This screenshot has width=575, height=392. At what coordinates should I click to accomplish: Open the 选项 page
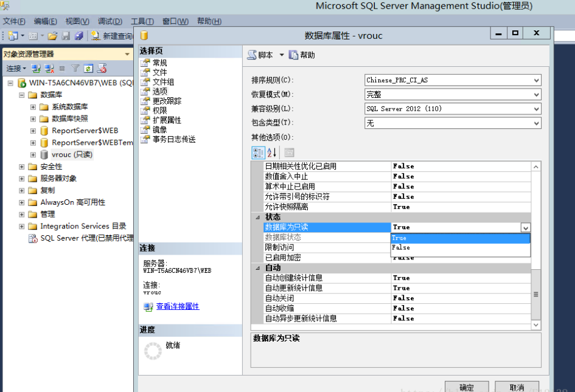(160, 91)
